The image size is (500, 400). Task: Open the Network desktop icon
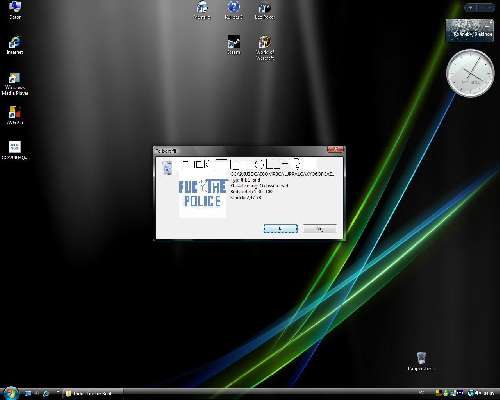coord(202,10)
